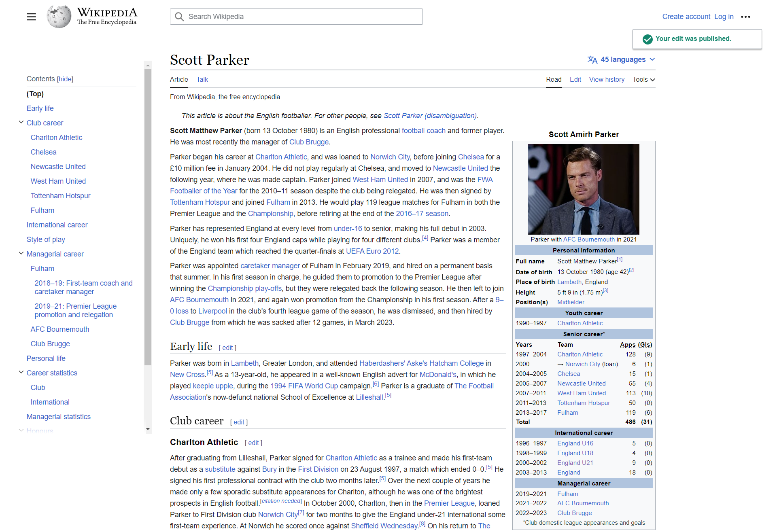Click the search magnifier icon

click(x=179, y=17)
